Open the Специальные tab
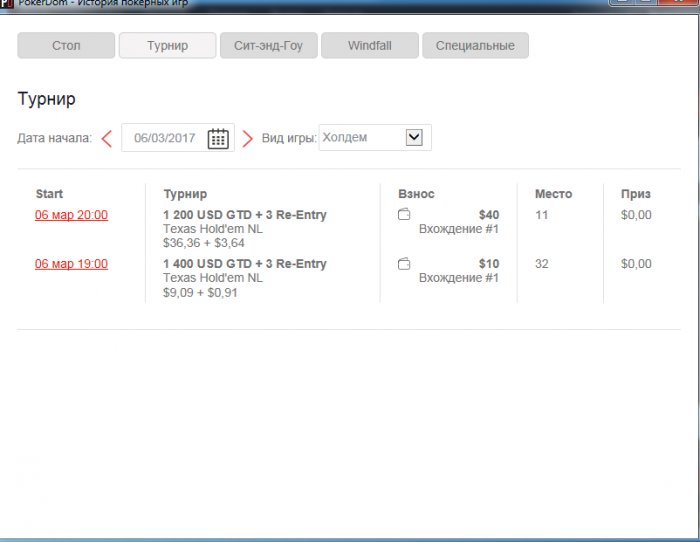Viewport: 700px width, 542px height. [475, 45]
